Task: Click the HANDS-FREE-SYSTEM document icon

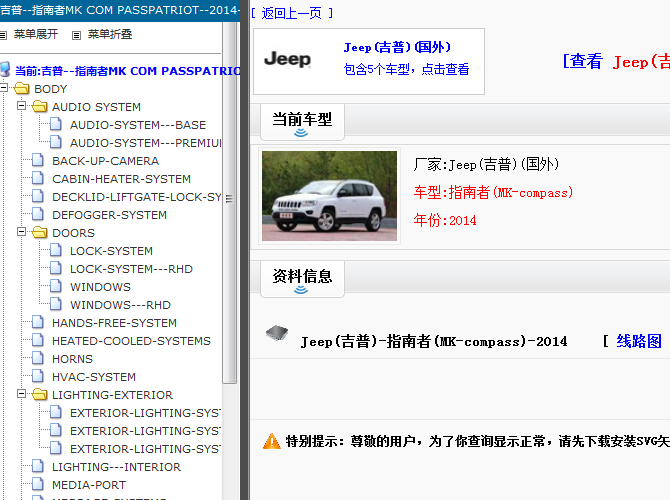Action: click(38, 322)
